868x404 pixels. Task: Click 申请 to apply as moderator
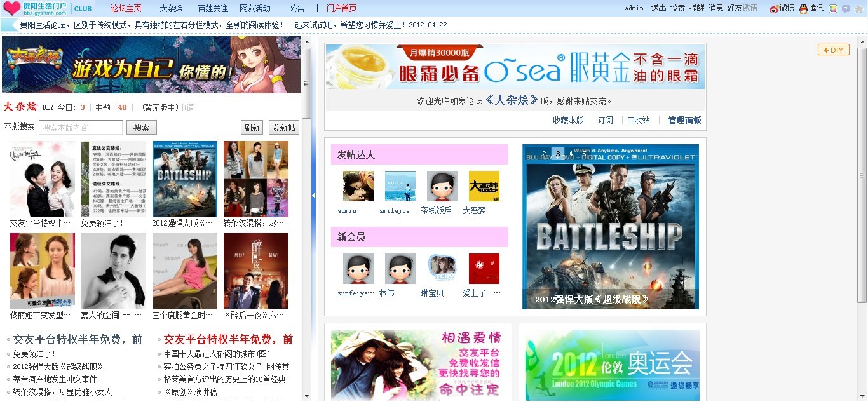(x=187, y=108)
